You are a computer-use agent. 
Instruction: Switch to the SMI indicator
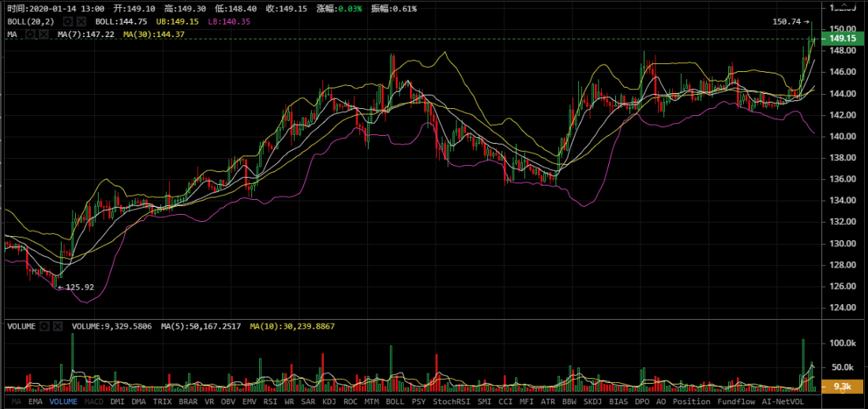tap(484, 402)
